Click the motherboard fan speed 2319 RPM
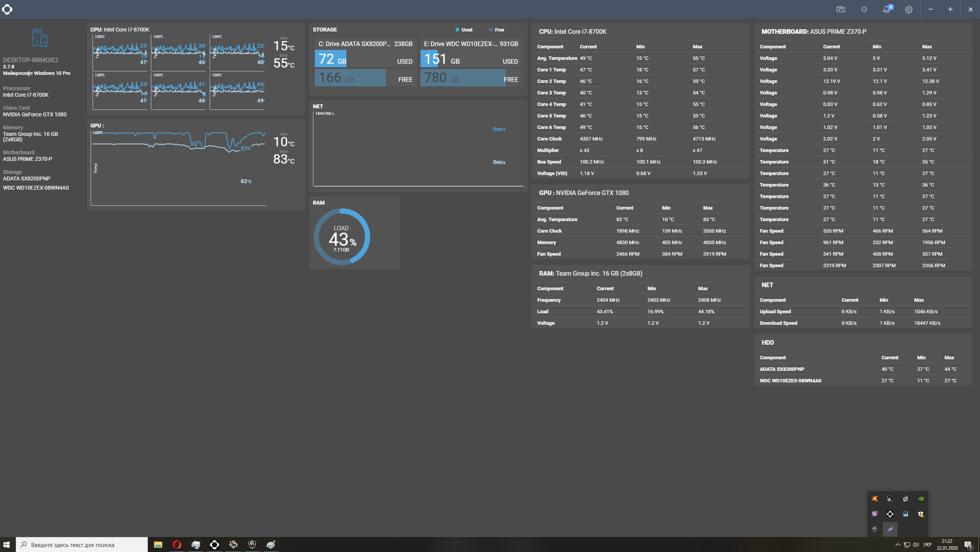The width and height of the screenshot is (980, 552). (x=834, y=265)
